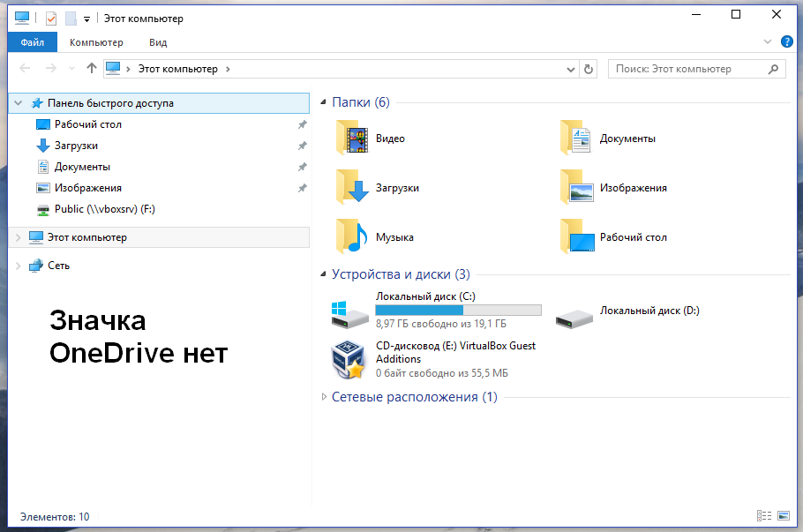The width and height of the screenshot is (803, 532).
Task: Click the Рабочий стол icon in quick access
Action: (x=43, y=124)
